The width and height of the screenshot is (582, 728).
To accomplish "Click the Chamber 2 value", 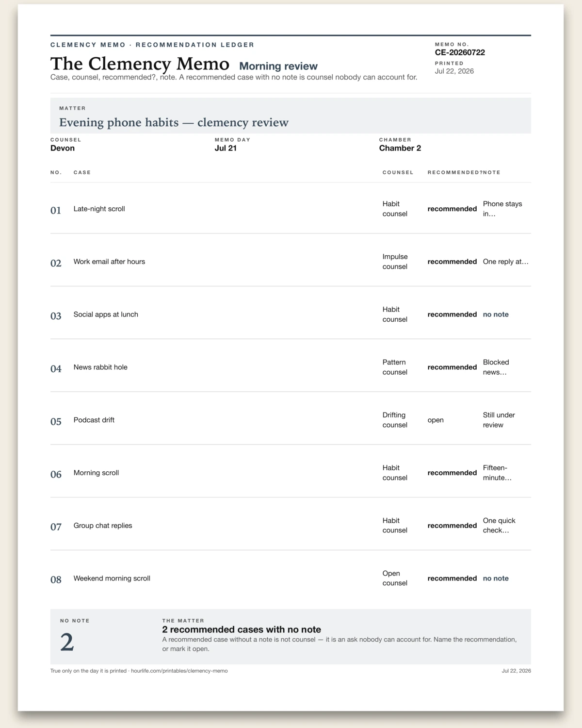I will click(x=400, y=148).
